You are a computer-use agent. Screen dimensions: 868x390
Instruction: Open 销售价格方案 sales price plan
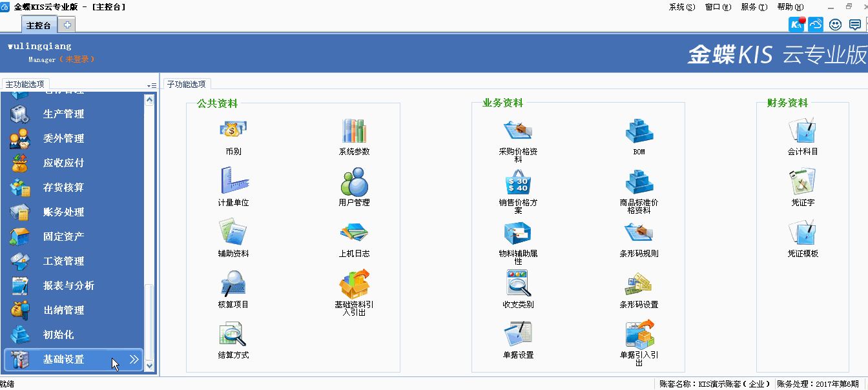pyautogui.click(x=518, y=182)
